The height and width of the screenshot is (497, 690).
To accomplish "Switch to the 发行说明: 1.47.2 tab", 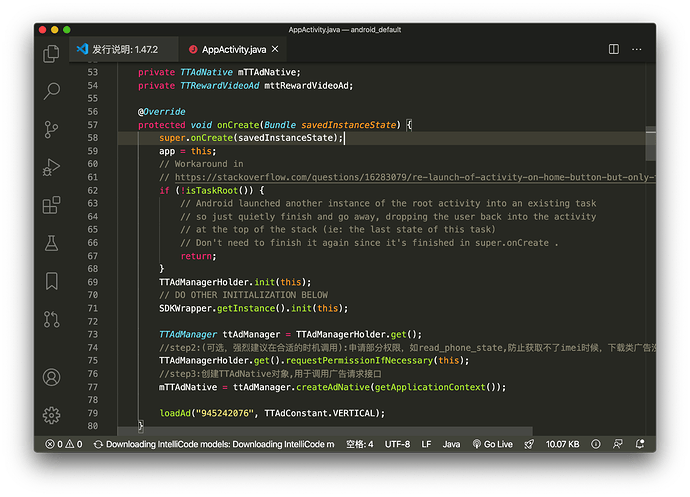I will tap(124, 49).
